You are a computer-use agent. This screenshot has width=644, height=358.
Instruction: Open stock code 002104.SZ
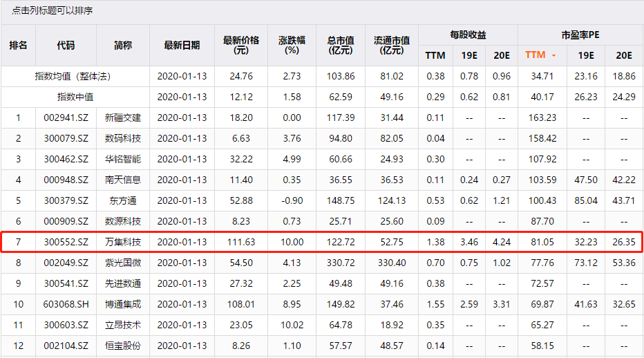(x=66, y=346)
